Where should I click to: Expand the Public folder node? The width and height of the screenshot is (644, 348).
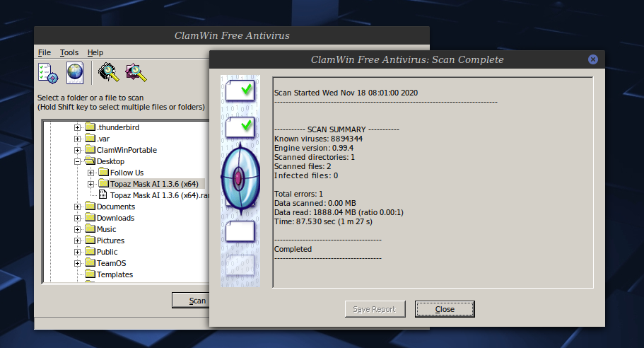click(x=77, y=252)
